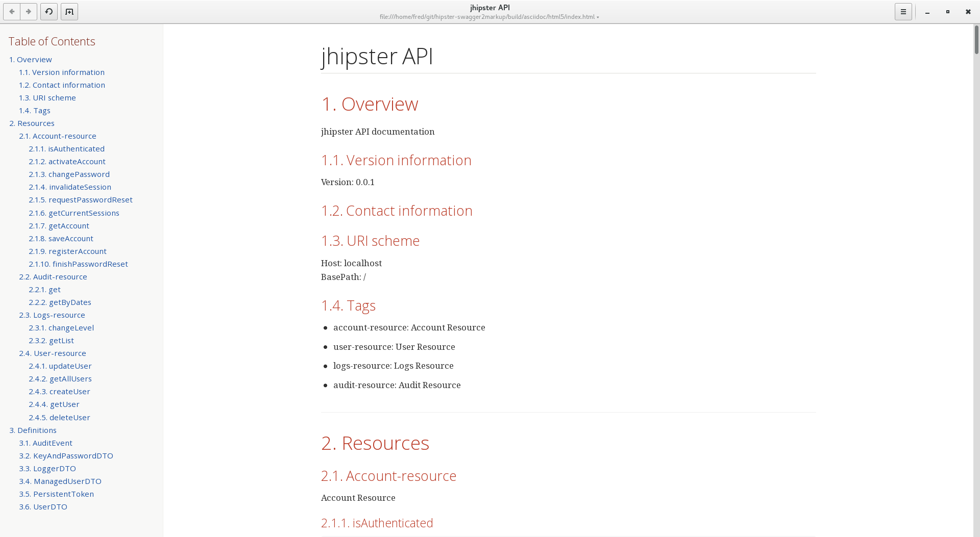
Task: Open '2.1.9. registerAccount' link
Action: pos(68,251)
